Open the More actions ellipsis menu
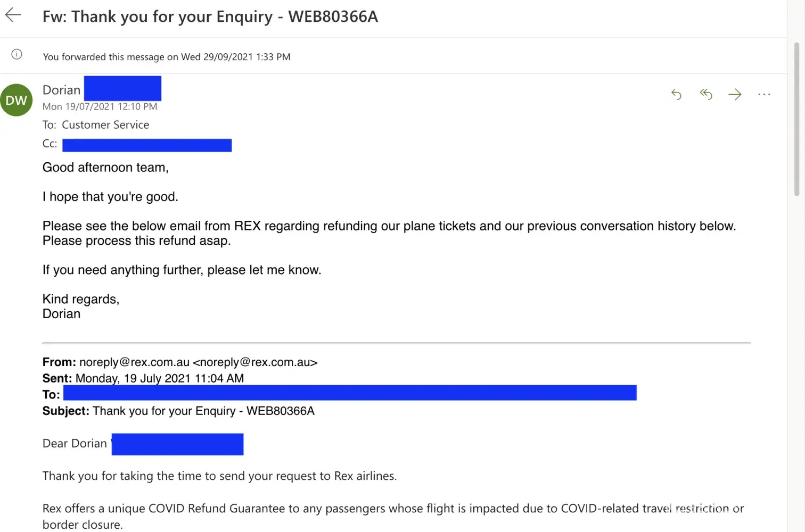This screenshot has width=805, height=532. click(x=764, y=95)
